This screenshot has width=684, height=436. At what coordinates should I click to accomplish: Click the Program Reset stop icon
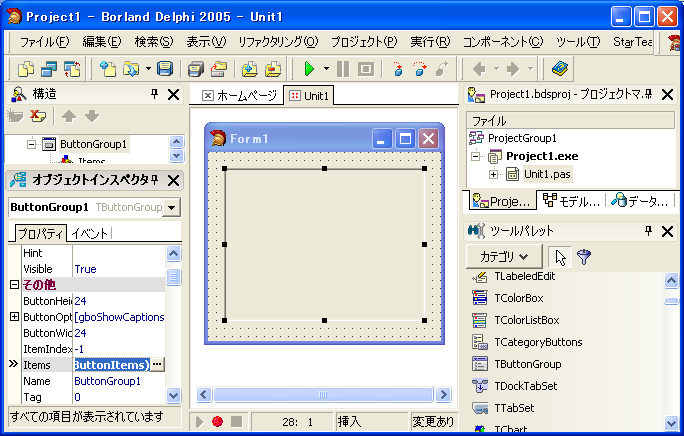(366, 69)
